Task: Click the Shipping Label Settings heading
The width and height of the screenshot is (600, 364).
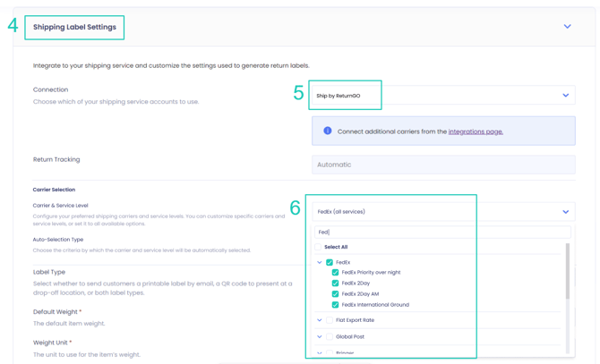Action: [x=74, y=27]
